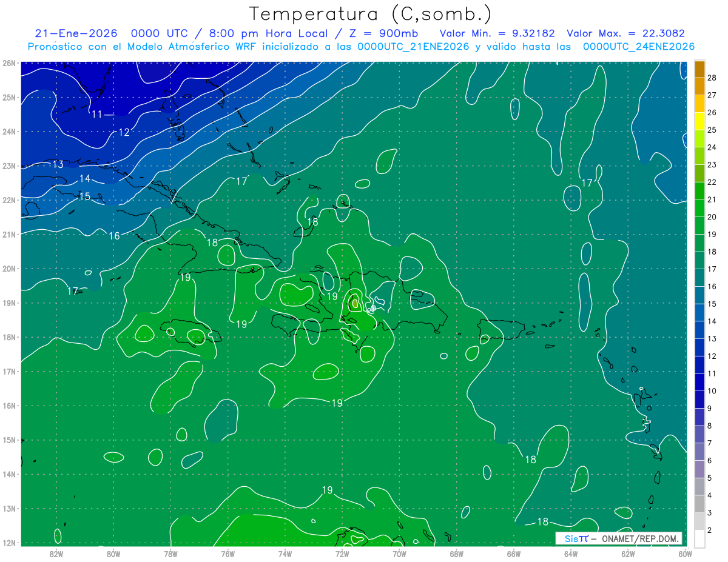The image size is (728, 562).
Task: Click the "2" label on the color scale
Action: click(x=710, y=530)
